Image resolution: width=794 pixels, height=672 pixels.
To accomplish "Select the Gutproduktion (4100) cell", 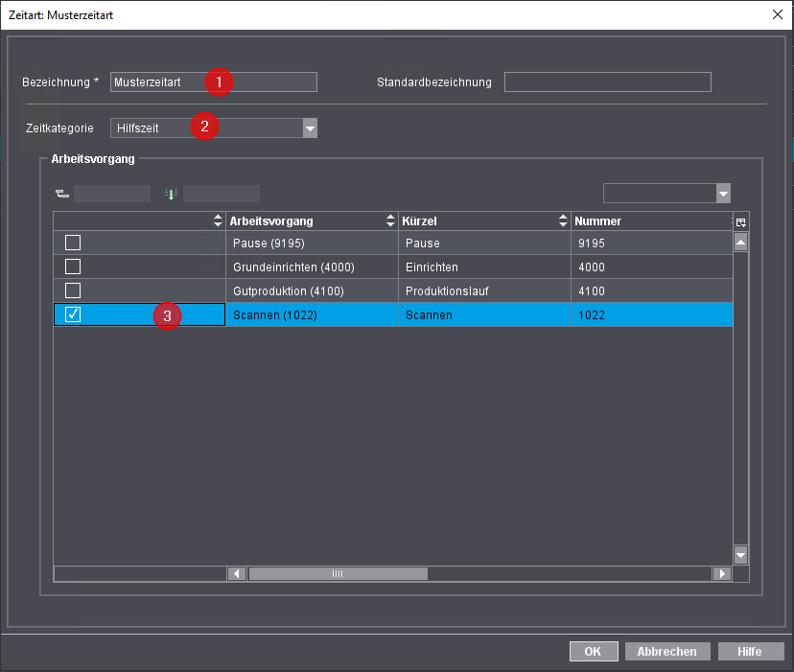I will click(312, 291).
